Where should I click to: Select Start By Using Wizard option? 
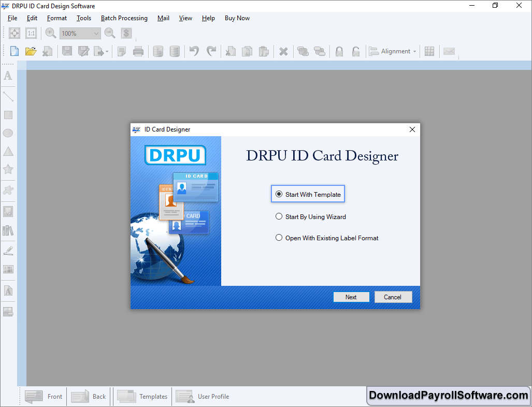279,217
